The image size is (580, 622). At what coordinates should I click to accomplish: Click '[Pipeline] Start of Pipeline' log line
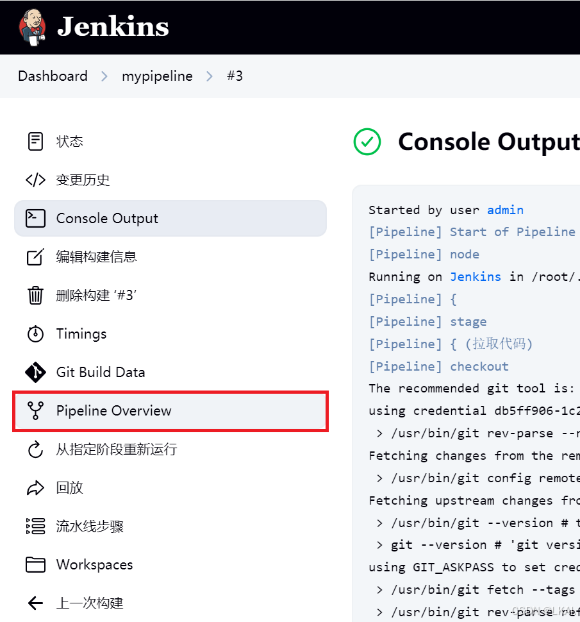pos(472,232)
